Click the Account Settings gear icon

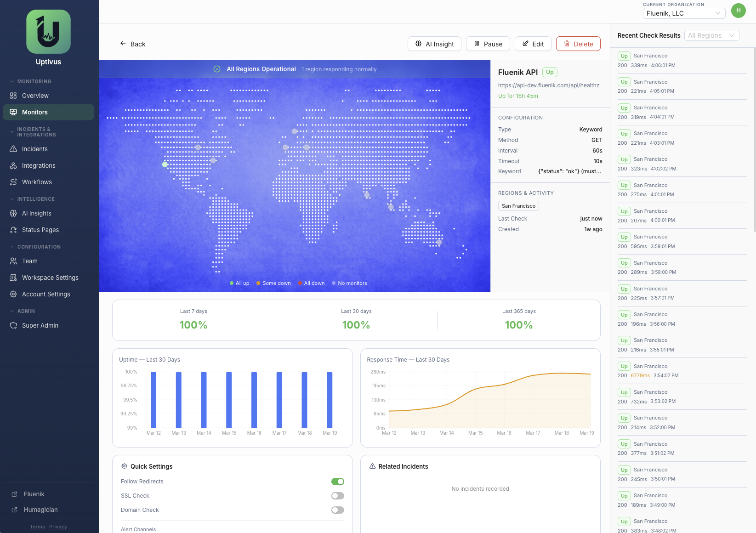point(13,294)
